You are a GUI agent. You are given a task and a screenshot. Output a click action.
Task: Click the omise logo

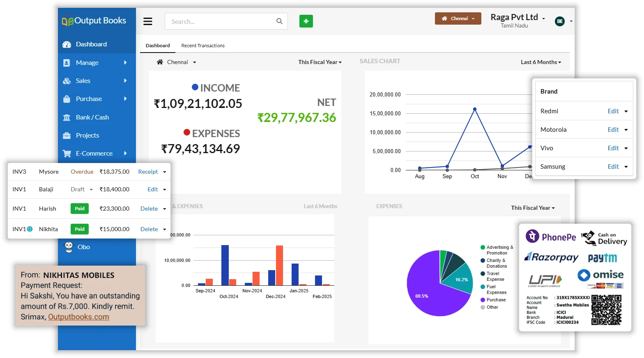coord(600,275)
